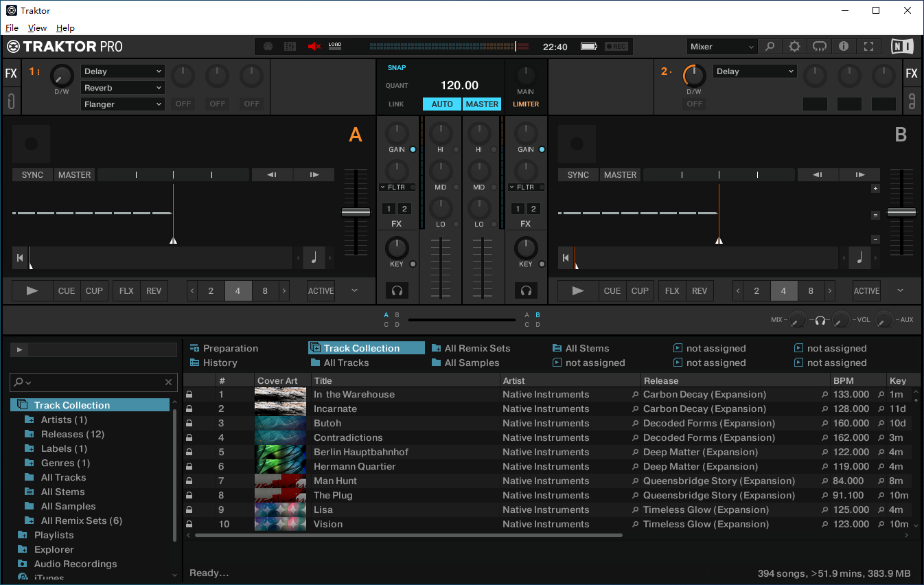Play Deck B with the play button
Screen dimensions: 924x585
pyautogui.click(x=578, y=291)
